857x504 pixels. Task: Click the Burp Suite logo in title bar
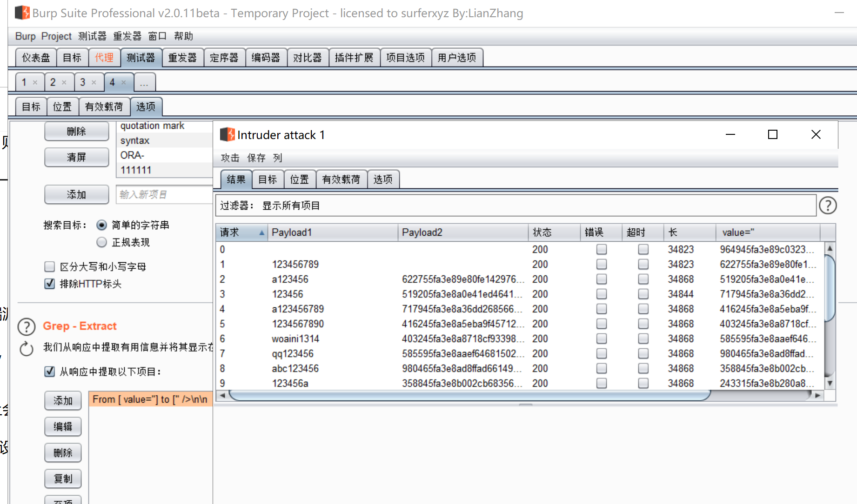22,13
